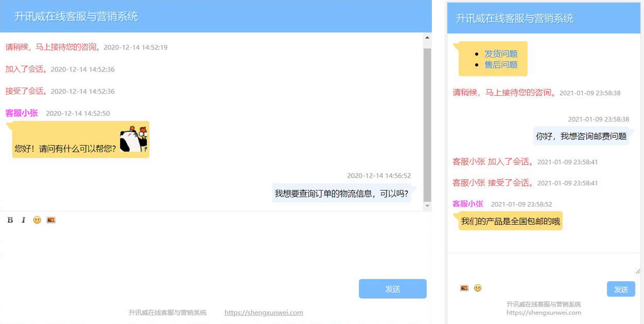Insert image in right chat window toolbar
Screen dimensions: 644x324
click(x=464, y=288)
